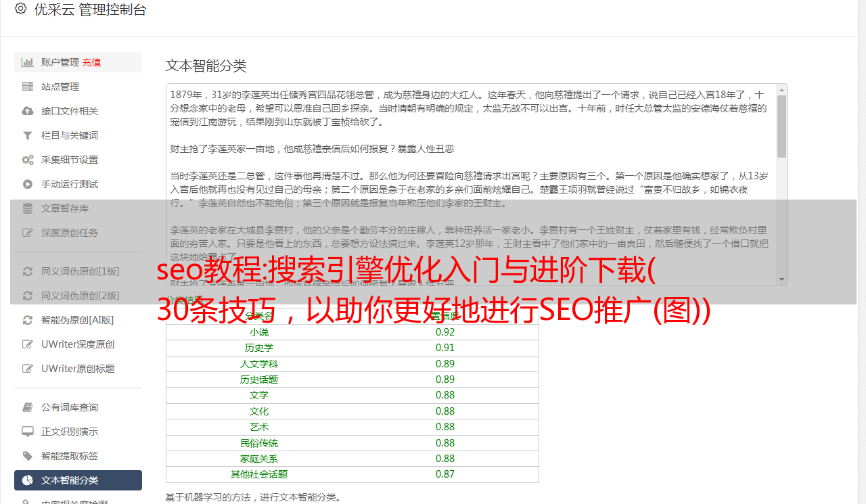The image size is (866, 504).
Task: Click the 历史话题 category cell
Action: coord(259,380)
